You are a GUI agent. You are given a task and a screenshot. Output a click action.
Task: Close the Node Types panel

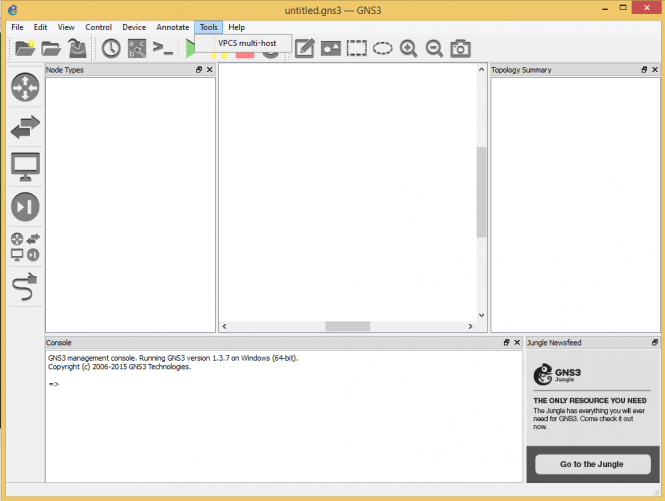tap(210, 70)
